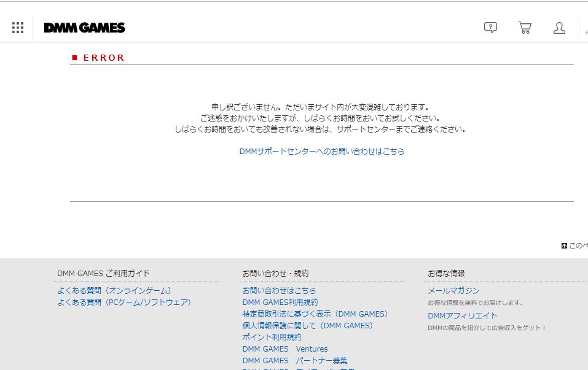Open 個人情報保護に関して（DMM GAMES） link
The image size is (588, 370).
click(307, 325)
